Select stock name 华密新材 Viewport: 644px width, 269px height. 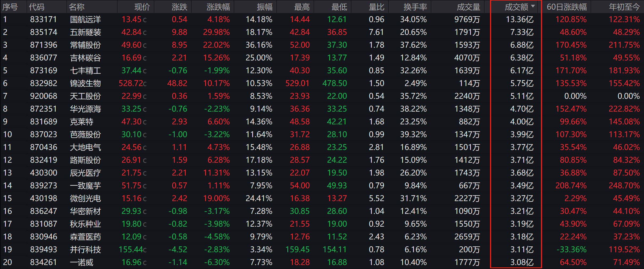[x=85, y=211]
